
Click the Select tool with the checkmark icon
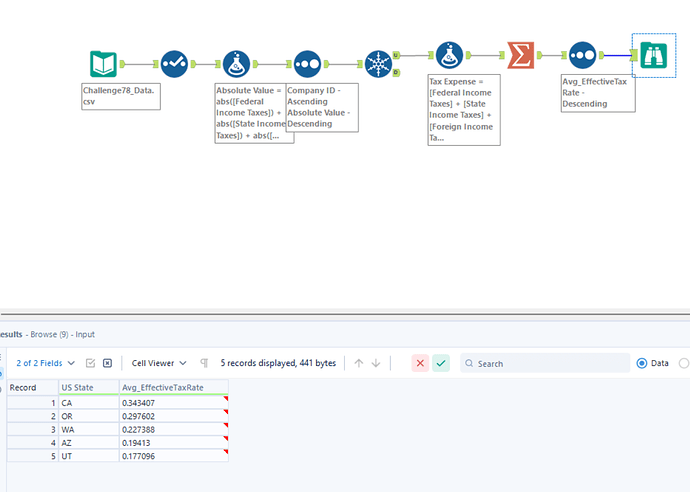tap(174, 64)
